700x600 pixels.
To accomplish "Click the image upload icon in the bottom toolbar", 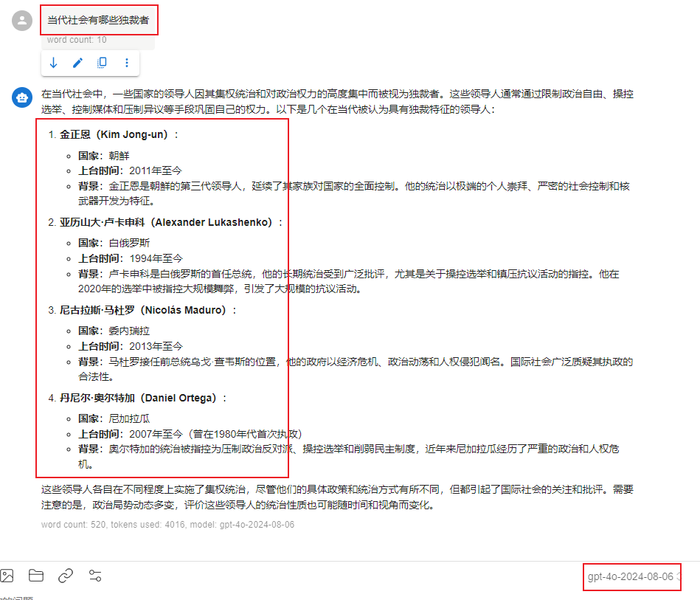I will tap(7, 576).
